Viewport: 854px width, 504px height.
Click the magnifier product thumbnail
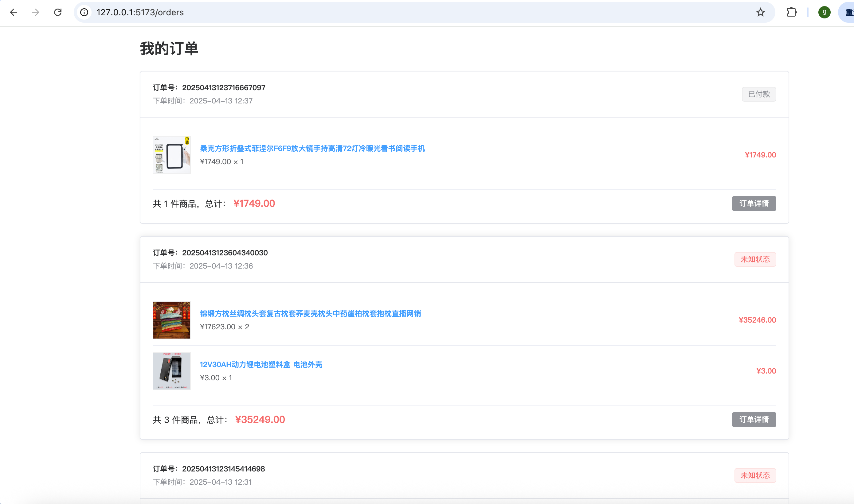point(172,155)
